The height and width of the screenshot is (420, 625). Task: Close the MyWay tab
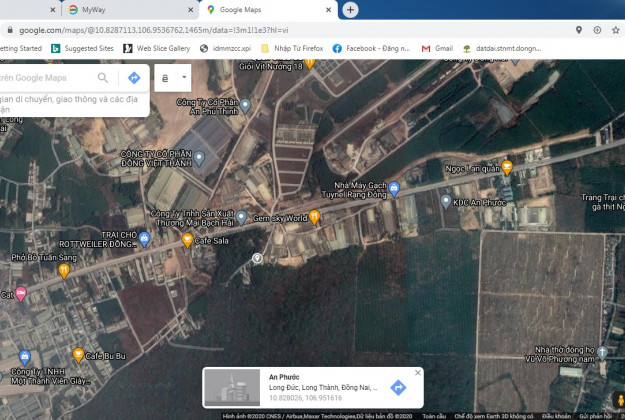(191, 10)
